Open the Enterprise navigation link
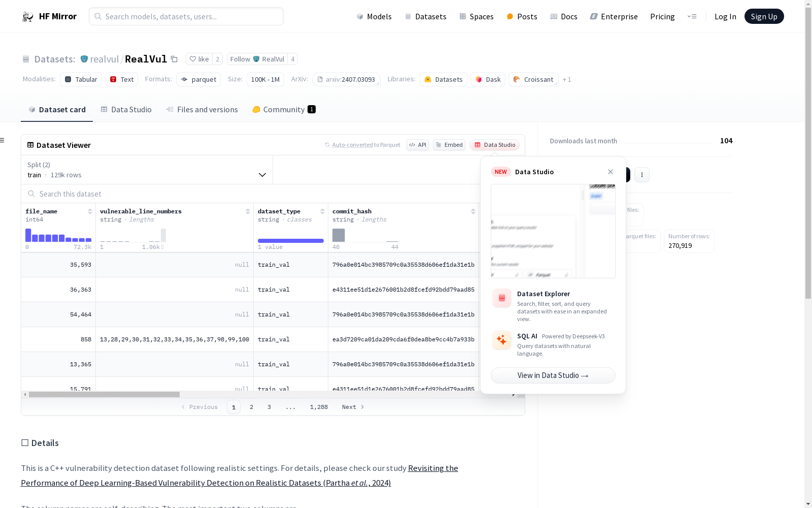Viewport: 812px width, 508px height. (614, 16)
